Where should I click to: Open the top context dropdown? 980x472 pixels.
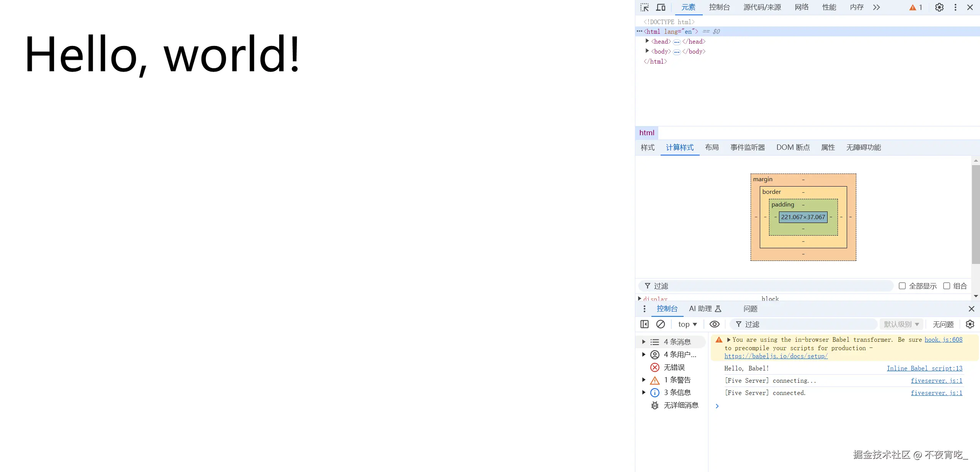point(687,324)
